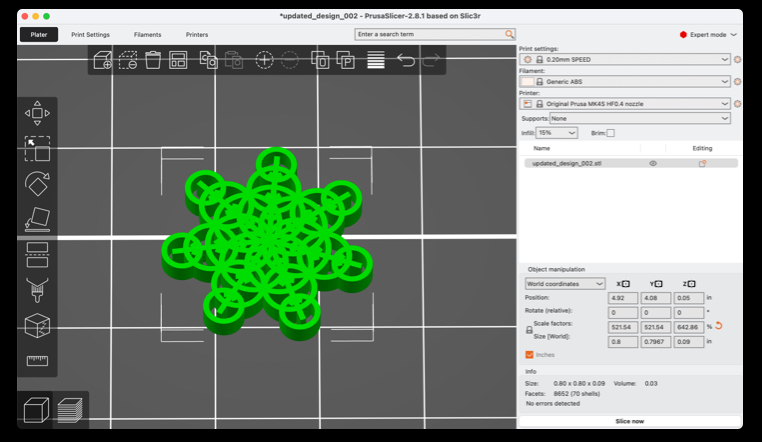The image size is (762, 442).
Task: Activate the Cut tool in left toolbar
Action: pos(37,254)
